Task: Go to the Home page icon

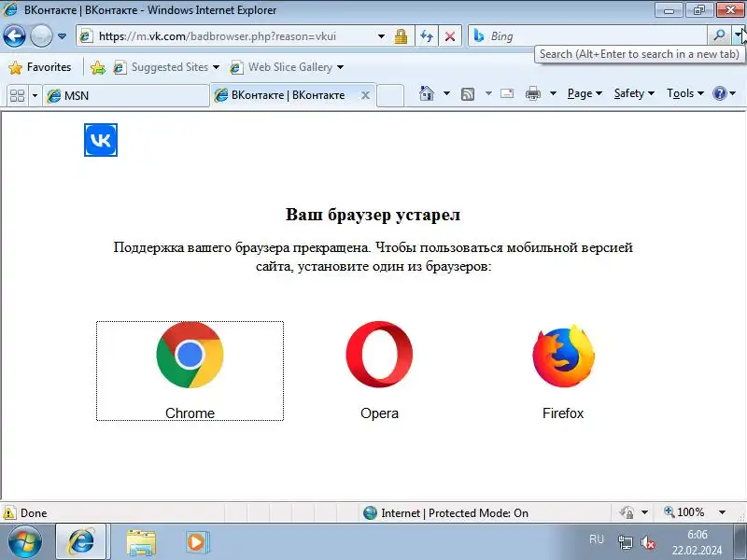Action: [x=427, y=93]
